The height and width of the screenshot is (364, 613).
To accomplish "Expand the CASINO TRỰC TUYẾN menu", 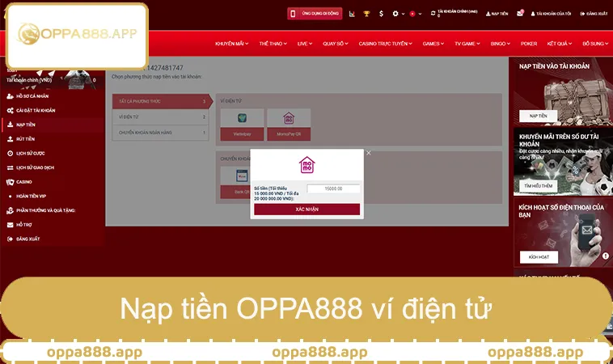I will tap(386, 44).
